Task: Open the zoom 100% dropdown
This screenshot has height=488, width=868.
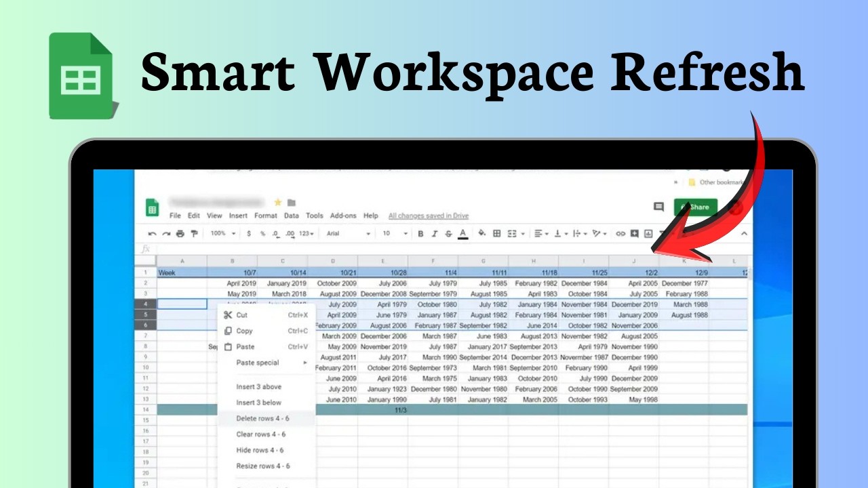Action: [x=223, y=233]
